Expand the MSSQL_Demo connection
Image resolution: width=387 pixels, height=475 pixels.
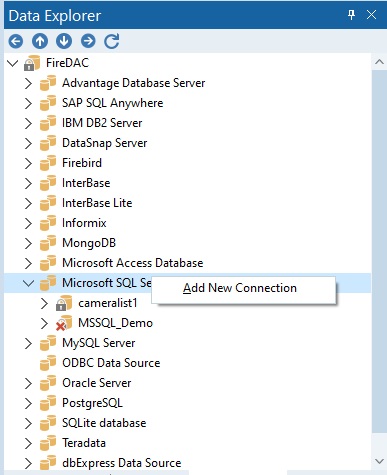[x=44, y=323]
